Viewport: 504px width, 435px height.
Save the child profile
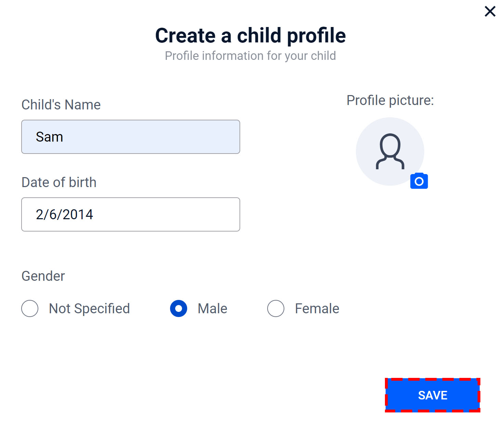coord(432,395)
